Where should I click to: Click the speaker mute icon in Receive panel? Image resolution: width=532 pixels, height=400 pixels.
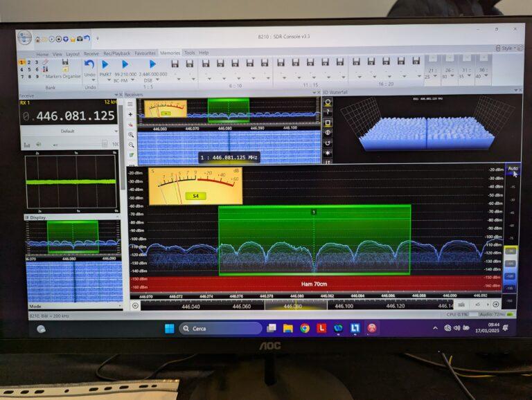tap(38, 145)
